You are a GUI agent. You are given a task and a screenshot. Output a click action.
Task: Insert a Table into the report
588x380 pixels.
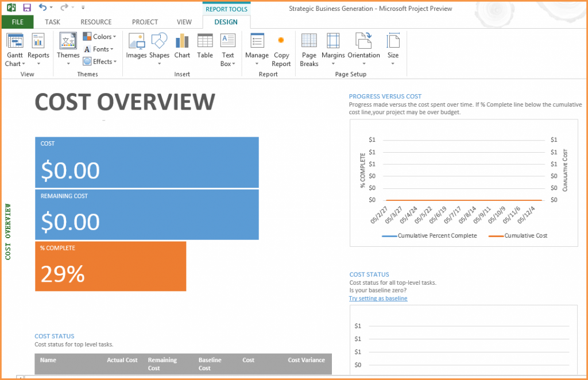(x=205, y=41)
